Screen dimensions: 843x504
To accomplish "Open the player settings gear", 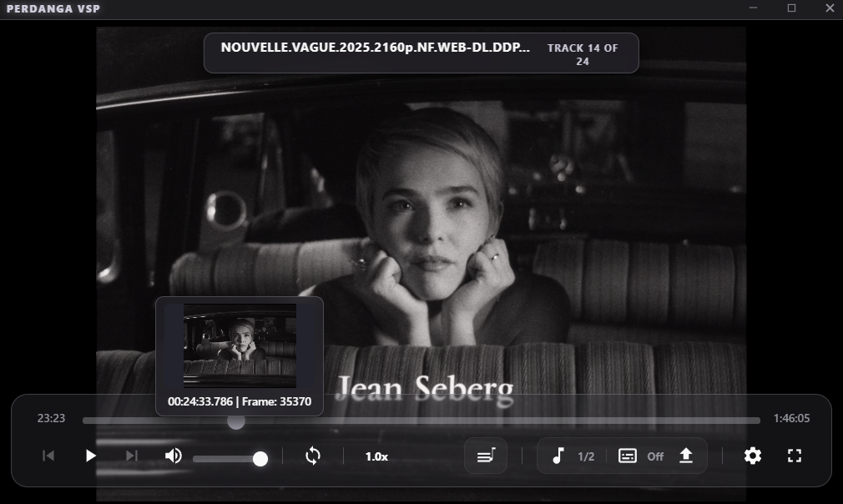I will 752,456.
